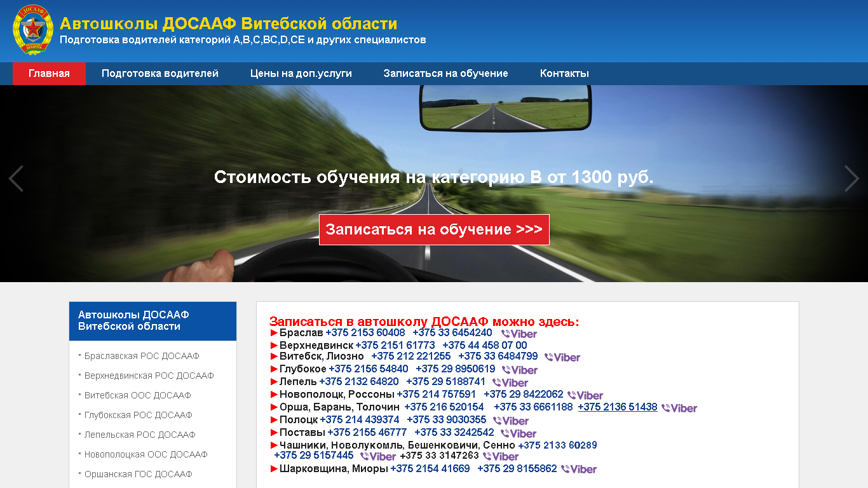Open Viber for Новополоцк, Россоны
868x488 pixels.
tap(585, 395)
